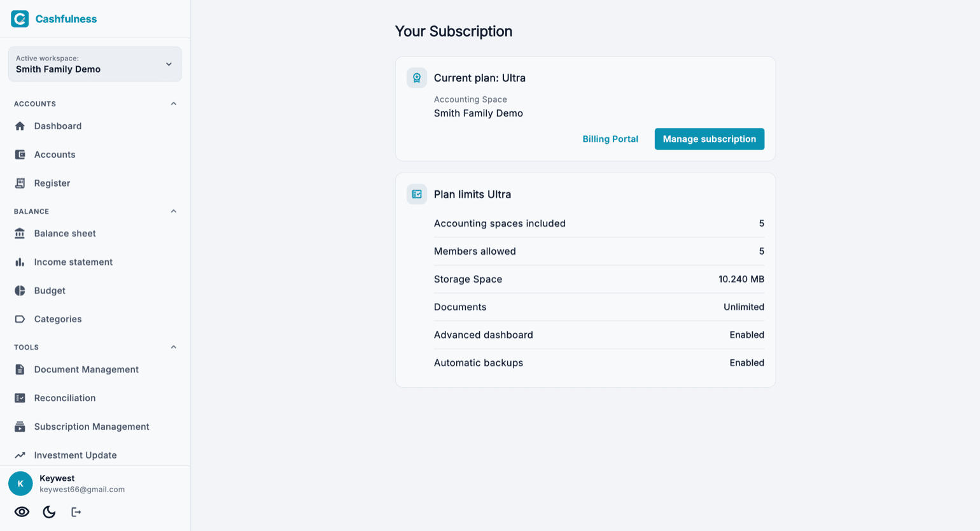Click Enabled value for Automatic backups
The height and width of the screenshot is (531, 980).
[x=747, y=363]
